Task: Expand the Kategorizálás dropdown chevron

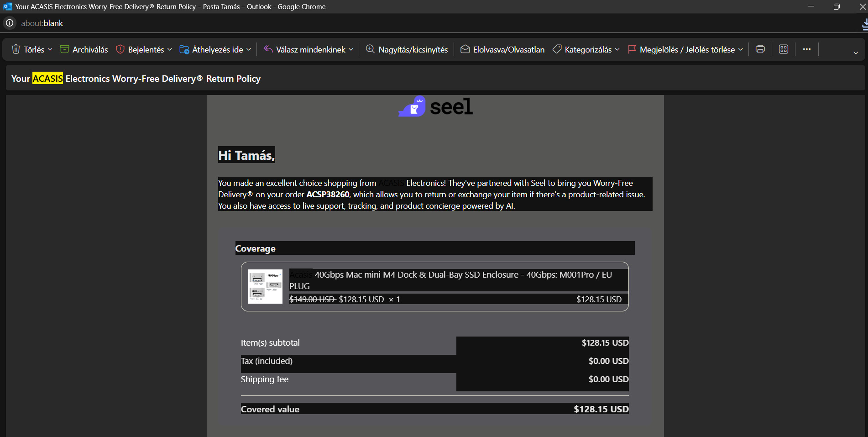Action: 617,49
